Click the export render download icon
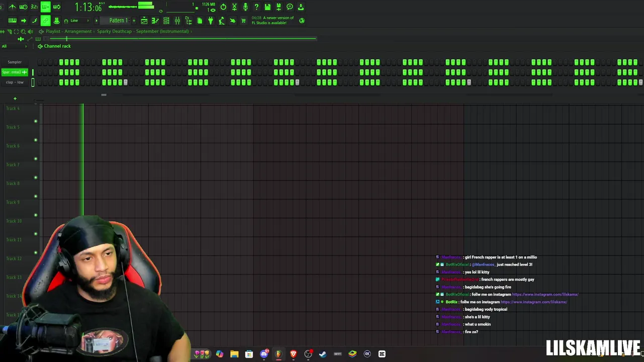Image resolution: width=644 pixels, height=362 pixels. 301,7
